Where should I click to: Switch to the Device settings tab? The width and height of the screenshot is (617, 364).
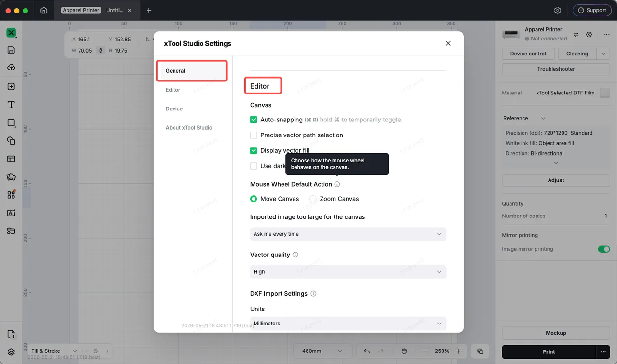174,109
